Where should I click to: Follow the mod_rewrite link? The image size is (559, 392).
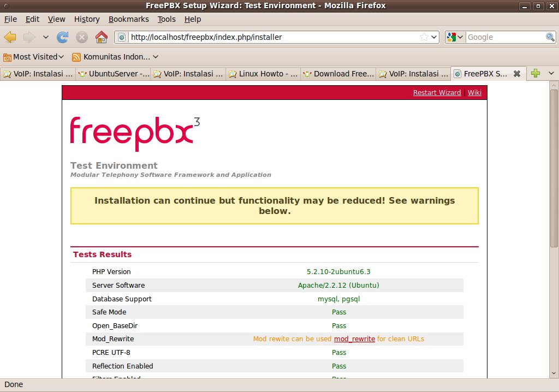tap(354, 339)
